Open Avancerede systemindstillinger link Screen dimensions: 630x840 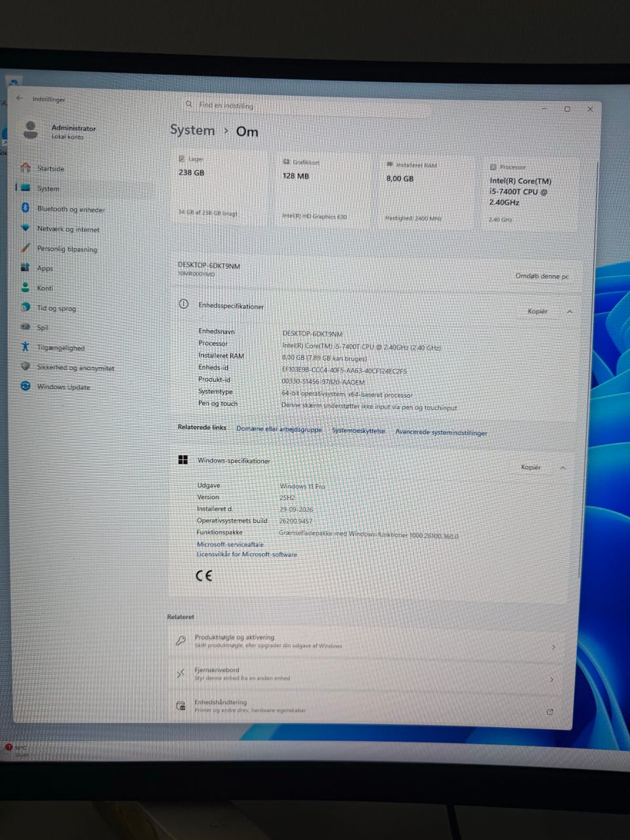pyautogui.click(x=441, y=432)
